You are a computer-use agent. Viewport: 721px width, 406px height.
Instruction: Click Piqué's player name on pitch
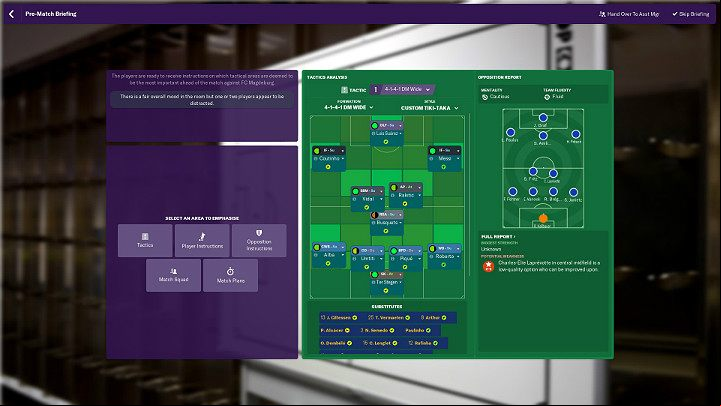pos(406,259)
